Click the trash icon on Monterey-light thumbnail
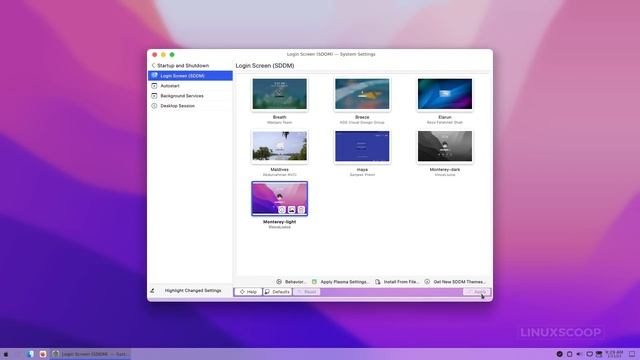 pyautogui.click(x=301, y=210)
